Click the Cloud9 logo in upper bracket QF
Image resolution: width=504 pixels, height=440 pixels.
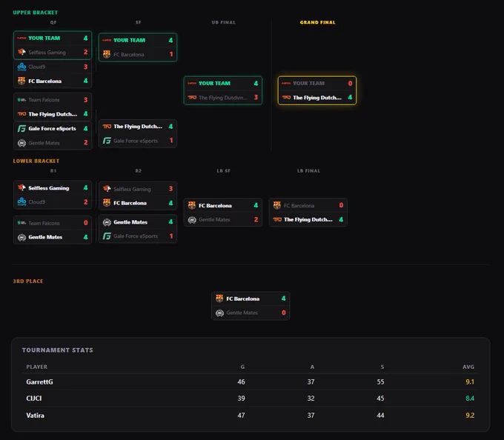21,67
